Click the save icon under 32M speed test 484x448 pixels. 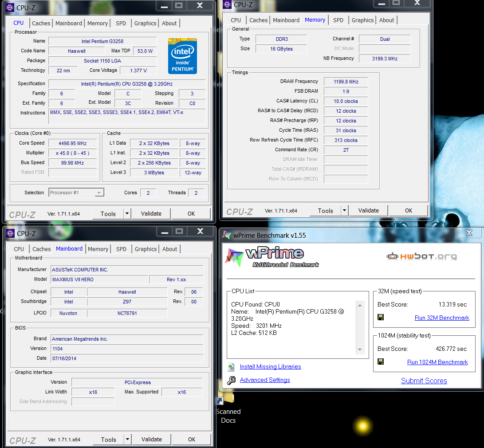(381, 317)
